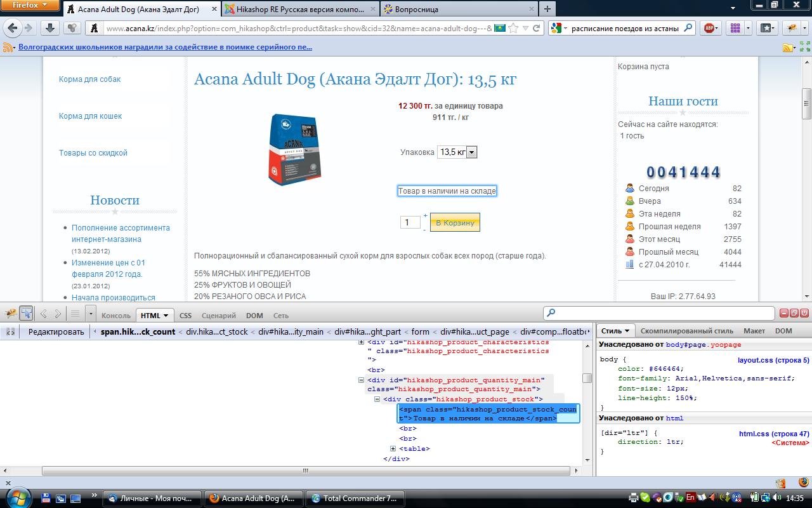
Task: Click the RSS feed icon in bookmarks bar
Action: pyautogui.click(x=9, y=48)
